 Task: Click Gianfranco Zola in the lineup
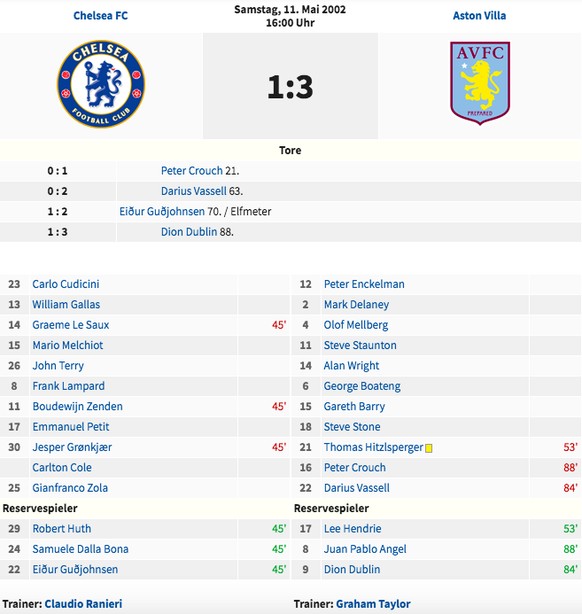70,488
